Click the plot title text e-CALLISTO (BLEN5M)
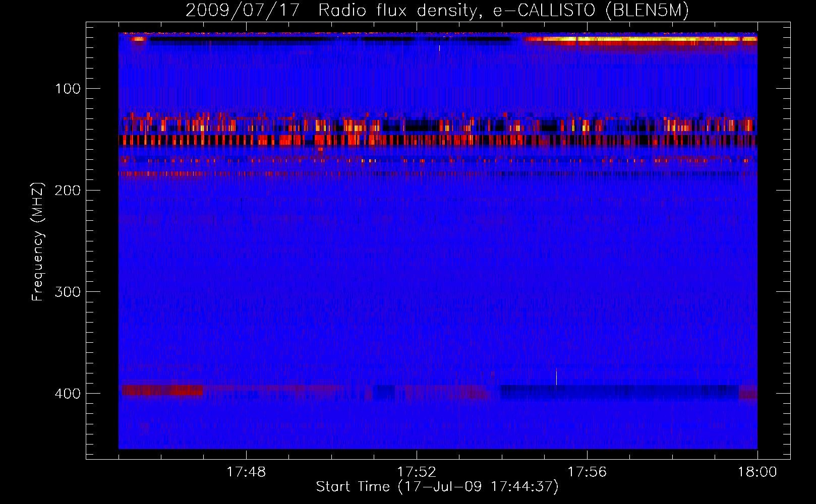 pos(591,10)
